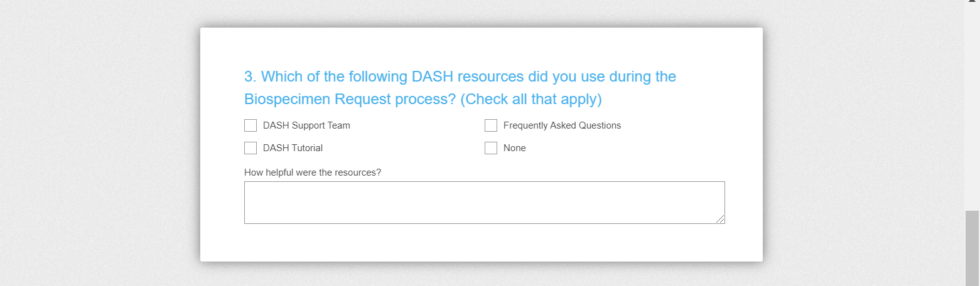Click the word 'DASH' in question heading
This screenshot has width=980, height=286.
(433, 77)
